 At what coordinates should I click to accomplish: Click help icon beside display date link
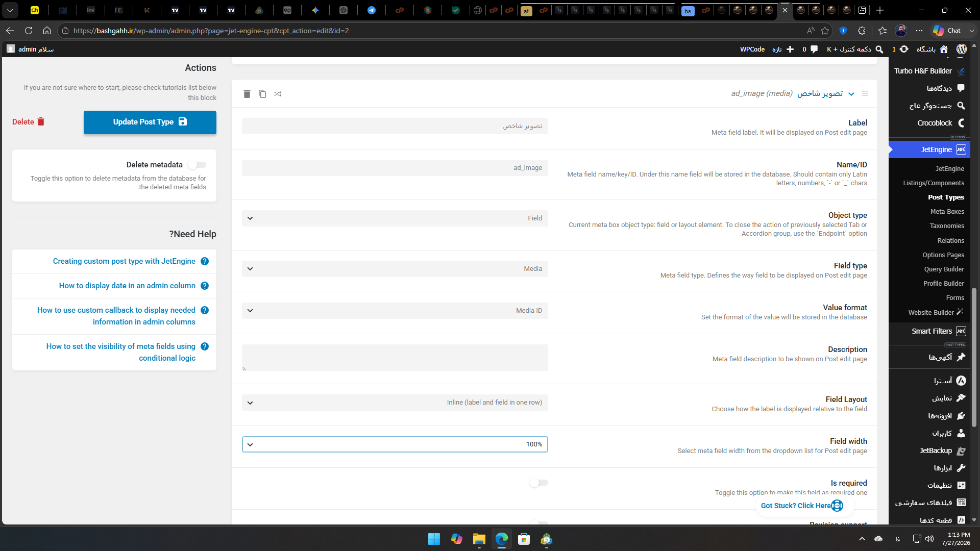point(205,286)
